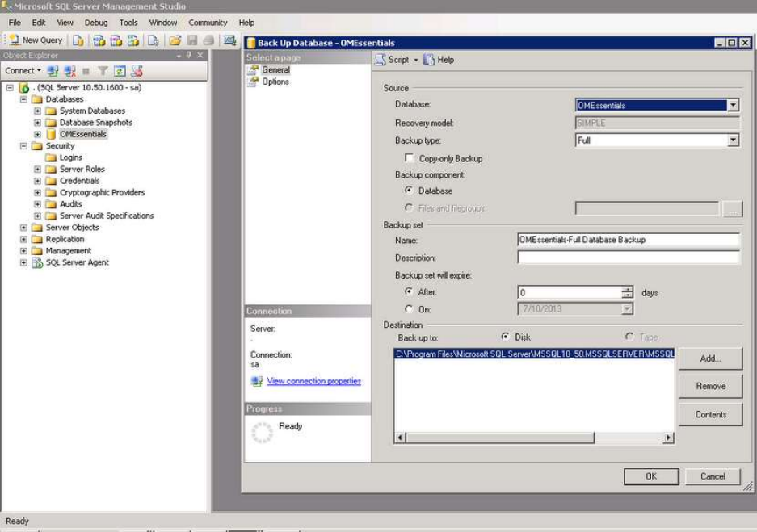757x532 pixels.
Task: Cancel the Back Up Database dialog
Action: (x=713, y=476)
